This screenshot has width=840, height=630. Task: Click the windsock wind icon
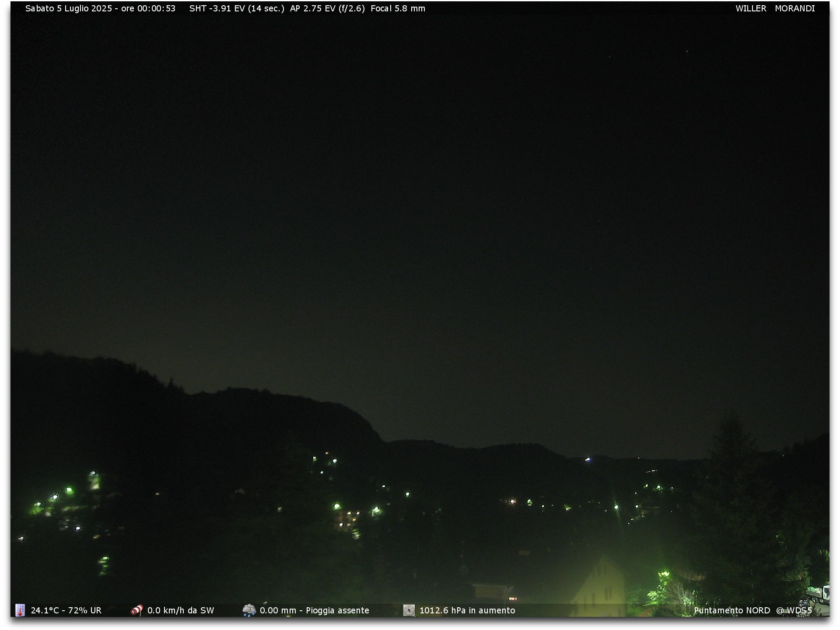(137, 610)
